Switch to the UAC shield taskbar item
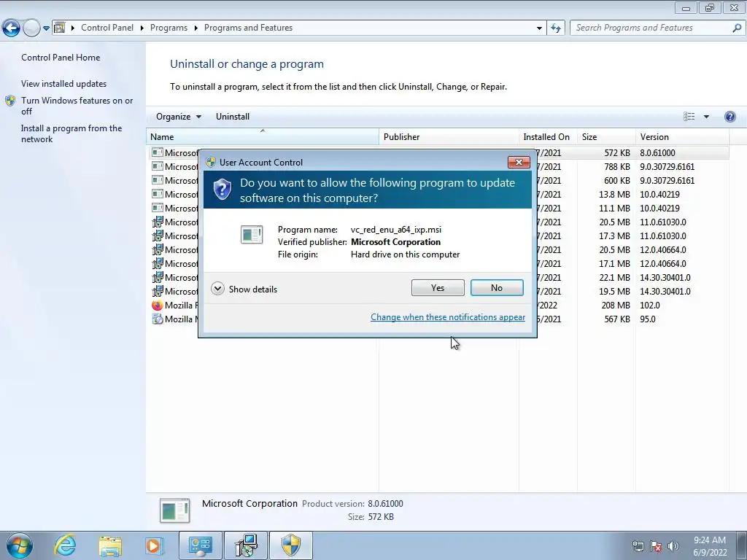The image size is (747, 560). point(291,545)
